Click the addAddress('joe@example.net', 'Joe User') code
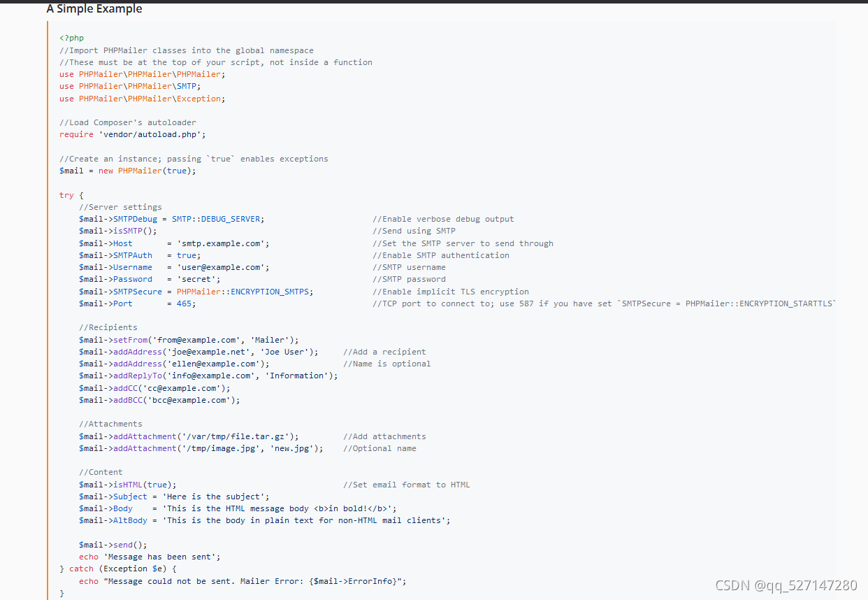The height and width of the screenshot is (600, 868). point(198,352)
